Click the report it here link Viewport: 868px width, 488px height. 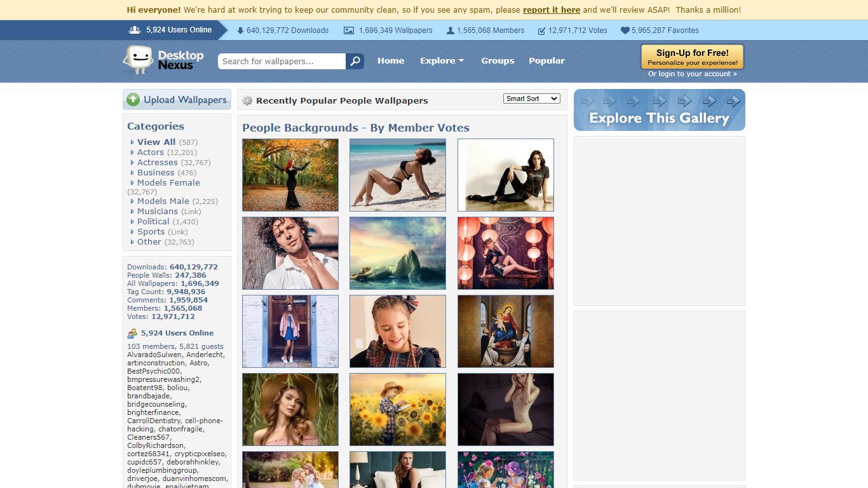point(552,10)
